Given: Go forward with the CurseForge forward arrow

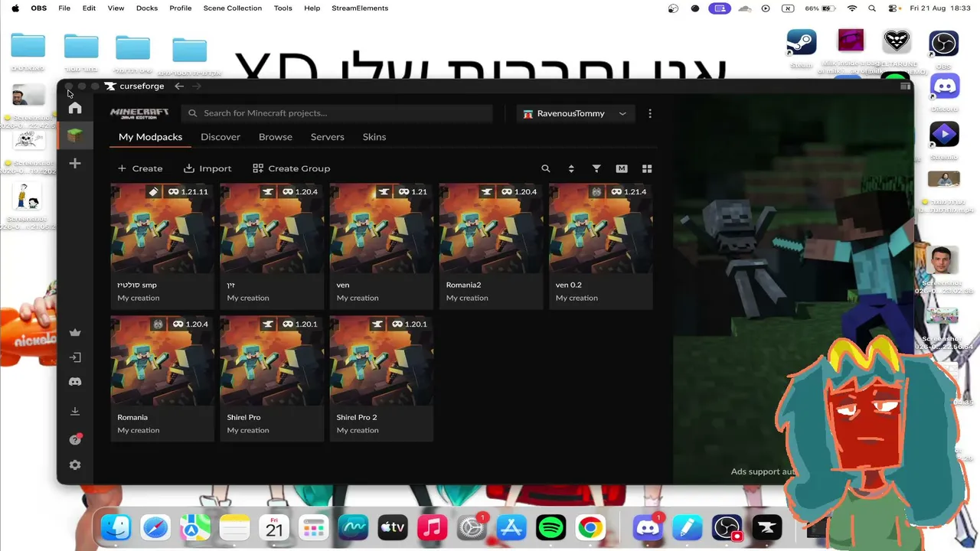Looking at the screenshot, I should (x=196, y=86).
